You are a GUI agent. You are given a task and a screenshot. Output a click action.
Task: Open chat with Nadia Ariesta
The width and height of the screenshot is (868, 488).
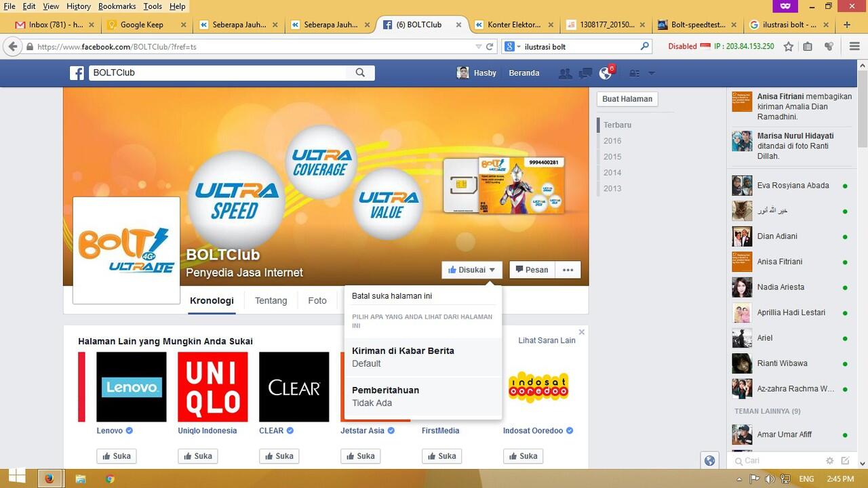pyautogui.click(x=790, y=287)
